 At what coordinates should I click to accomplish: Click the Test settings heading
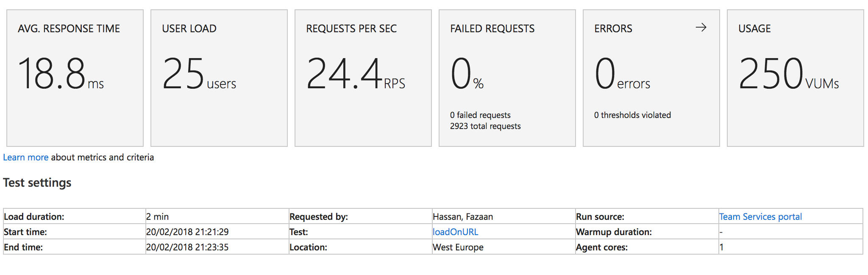[x=37, y=183]
